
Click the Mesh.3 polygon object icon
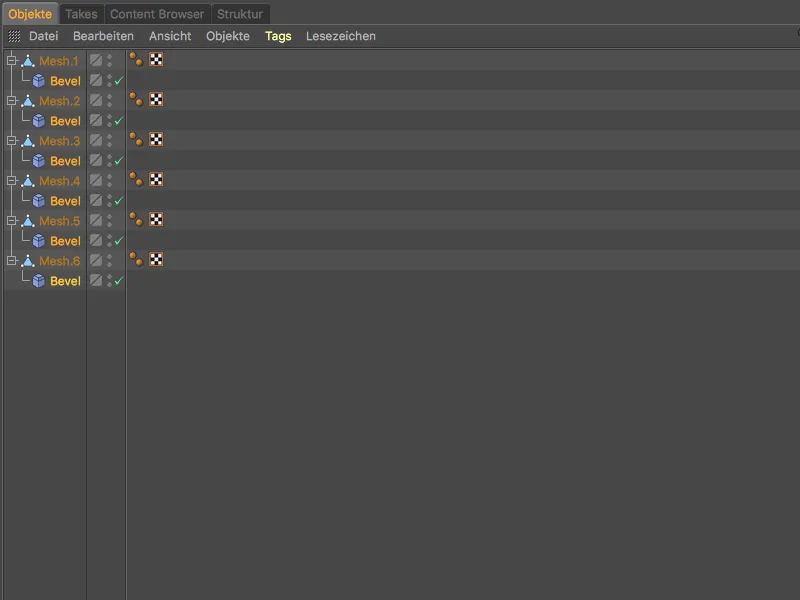coord(28,141)
